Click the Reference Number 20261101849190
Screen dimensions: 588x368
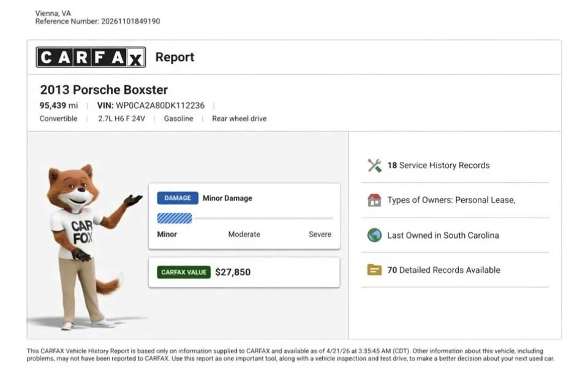tap(97, 21)
